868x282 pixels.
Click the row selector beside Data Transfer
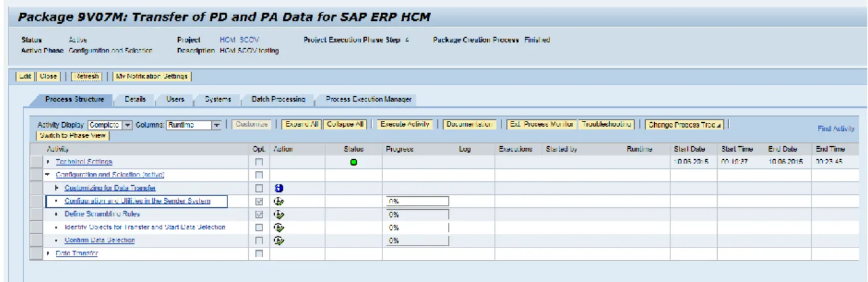point(38,253)
